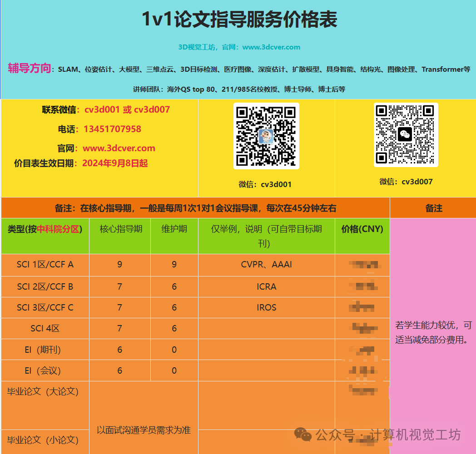Click the pink 辅导方向 heading
Viewport: 476px width, 454px height.
tap(29, 68)
